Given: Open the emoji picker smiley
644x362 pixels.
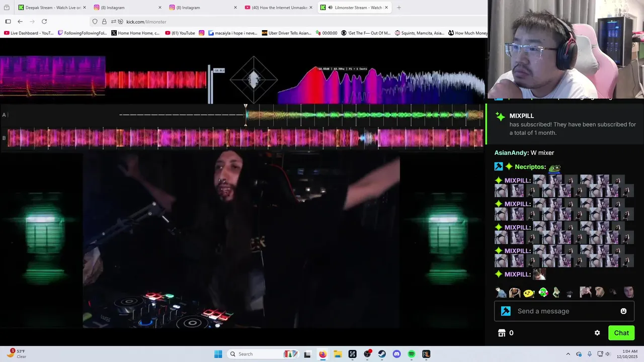Looking at the screenshot, I should 623,311.
